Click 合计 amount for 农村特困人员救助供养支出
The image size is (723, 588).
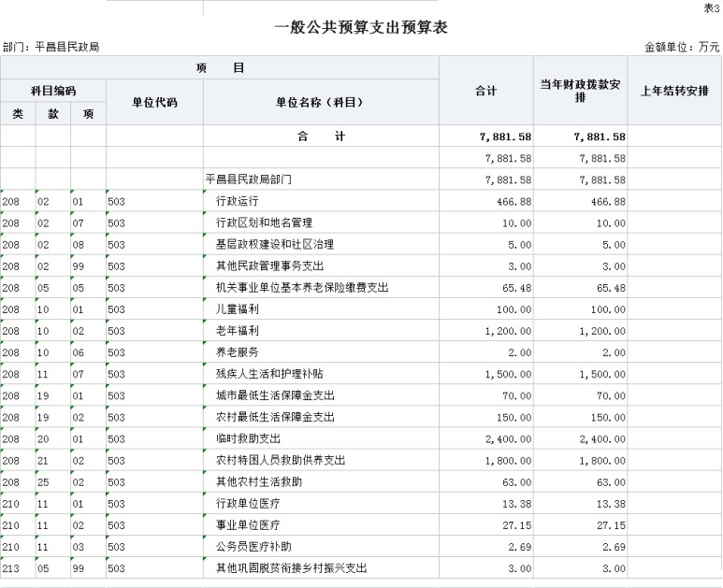click(485, 460)
